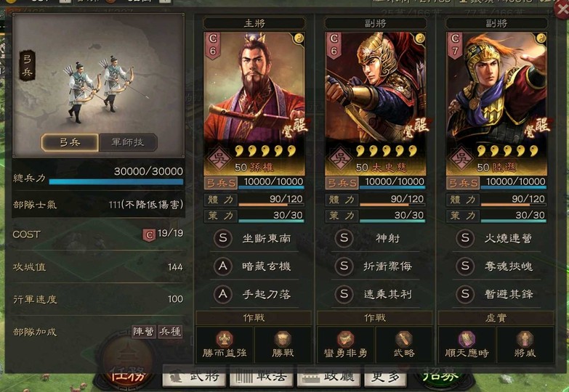Select the 火燒連營 skill rank icon
The height and width of the screenshot is (392, 569).
click(465, 238)
